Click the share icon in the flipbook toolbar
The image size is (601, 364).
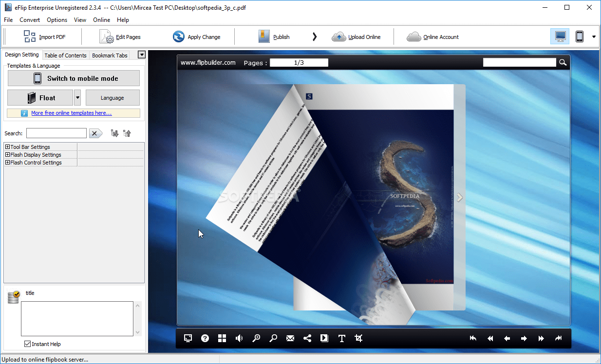[307, 338]
